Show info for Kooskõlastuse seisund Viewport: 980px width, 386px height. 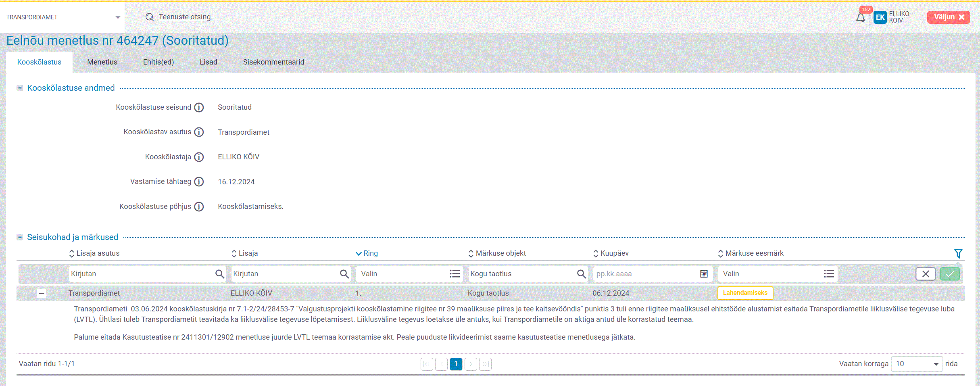point(199,107)
